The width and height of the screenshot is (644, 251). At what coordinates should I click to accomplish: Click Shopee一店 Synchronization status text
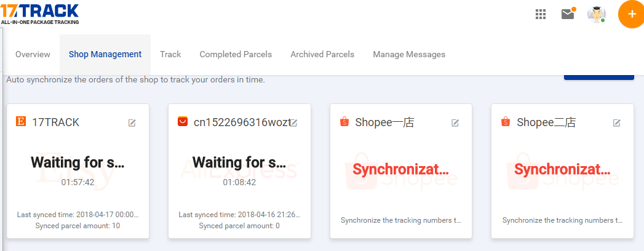pyautogui.click(x=400, y=169)
